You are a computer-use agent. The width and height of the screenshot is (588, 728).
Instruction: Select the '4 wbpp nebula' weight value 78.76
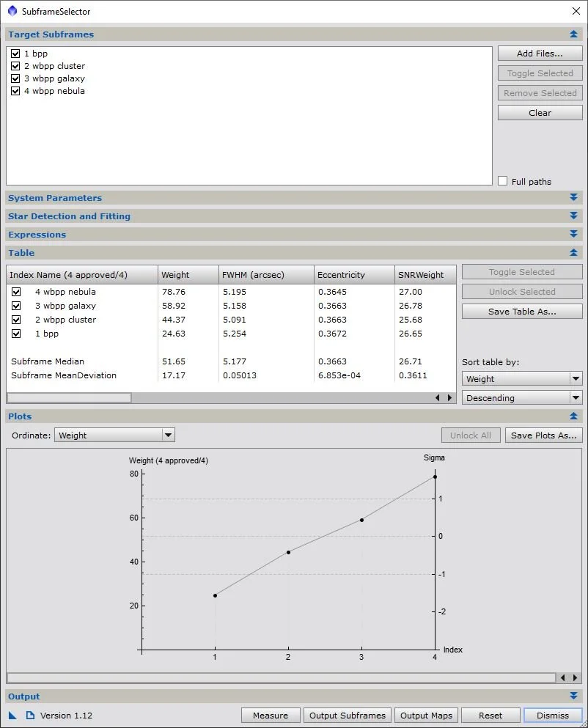174,292
